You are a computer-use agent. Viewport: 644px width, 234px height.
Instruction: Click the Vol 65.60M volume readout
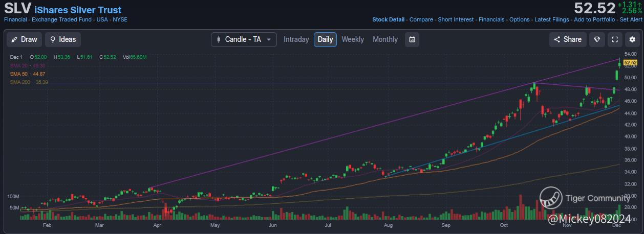pyautogui.click(x=135, y=58)
